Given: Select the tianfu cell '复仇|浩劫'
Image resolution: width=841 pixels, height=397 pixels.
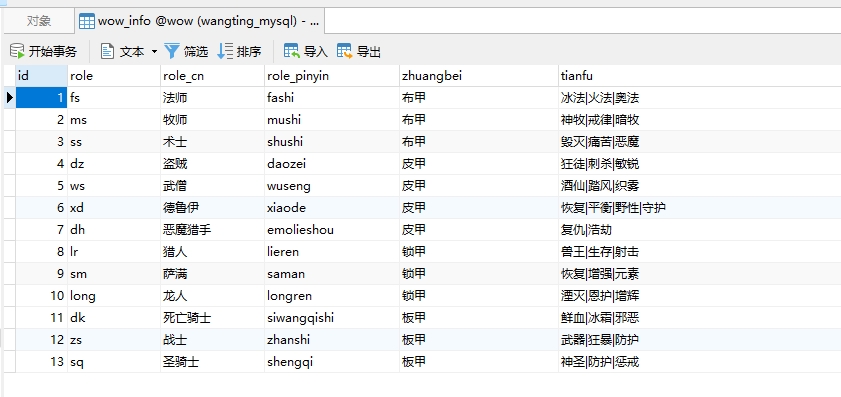Looking at the screenshot, I should 699,230.
